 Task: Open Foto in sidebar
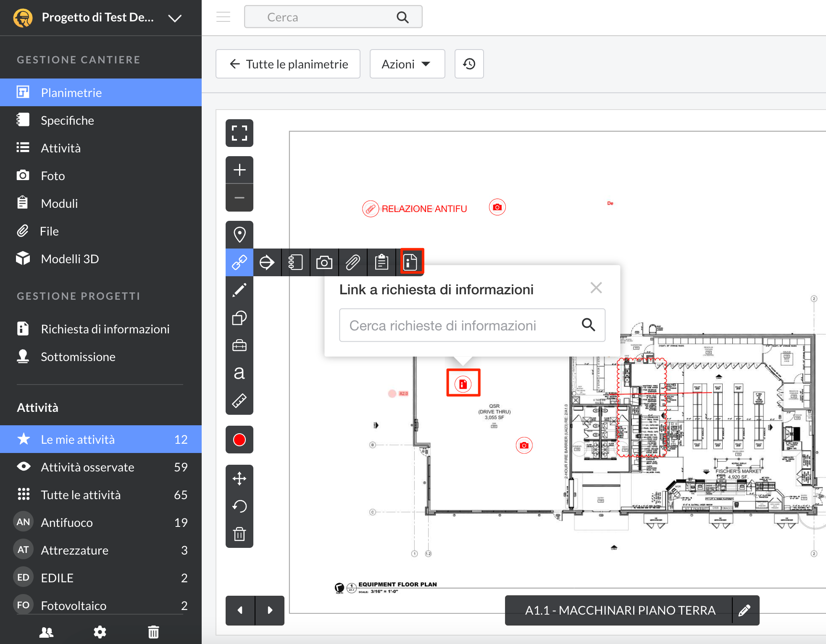tap(101, 175)
